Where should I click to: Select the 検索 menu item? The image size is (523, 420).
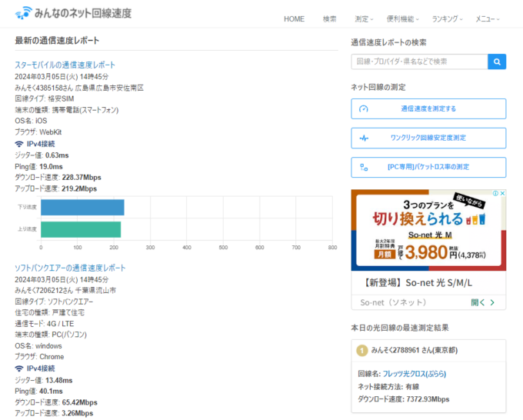[x=330, y=18]
